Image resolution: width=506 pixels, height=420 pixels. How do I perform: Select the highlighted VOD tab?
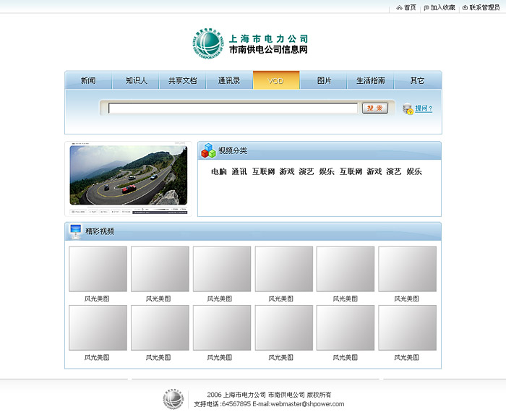[x=276, y=80]
